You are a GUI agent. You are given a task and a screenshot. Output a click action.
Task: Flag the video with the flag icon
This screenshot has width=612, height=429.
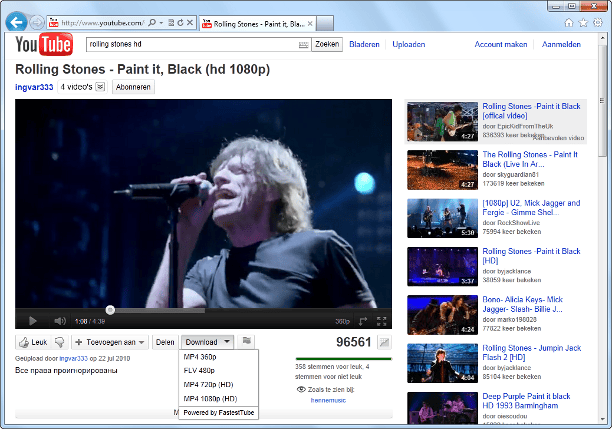pos(247,341)
